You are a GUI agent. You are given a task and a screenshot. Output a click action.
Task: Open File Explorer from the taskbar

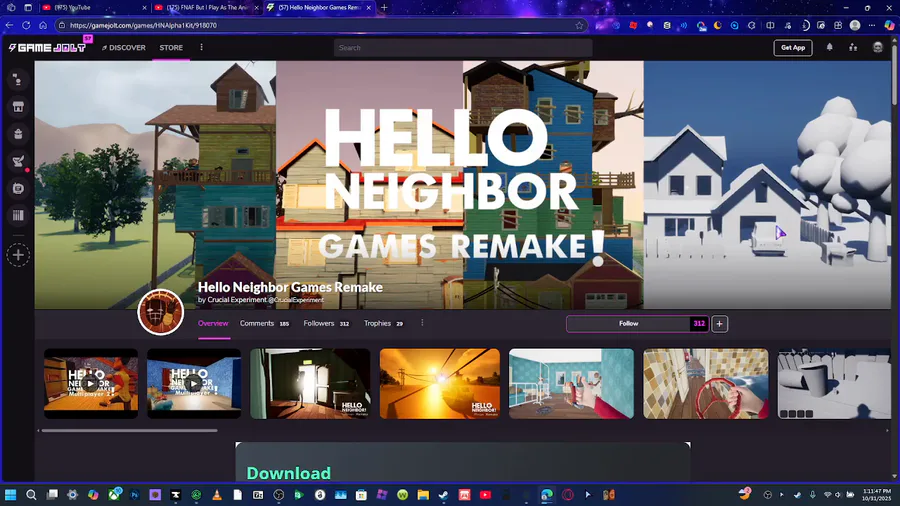pos(423,495)
